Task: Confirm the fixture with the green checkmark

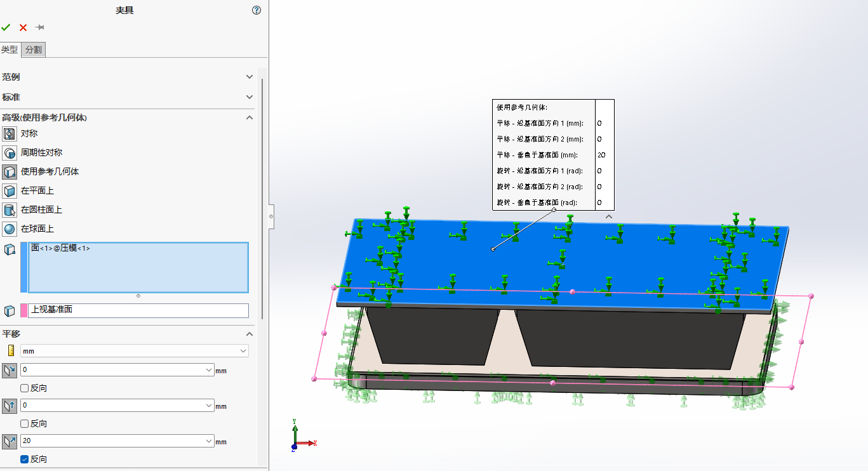Action: pos(6,27)
